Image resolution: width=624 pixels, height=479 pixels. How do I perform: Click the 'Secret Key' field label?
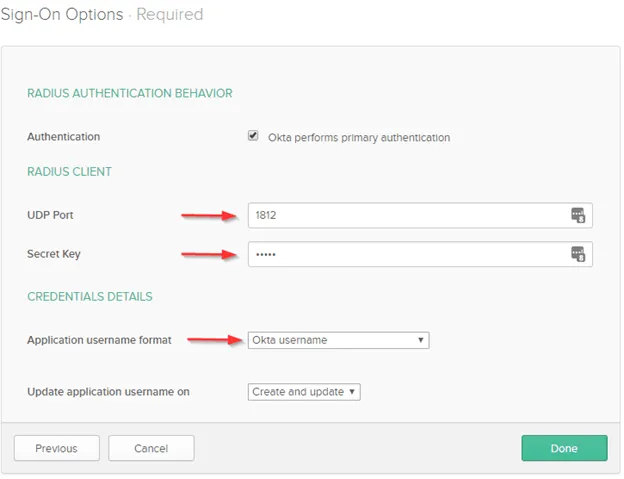54,254
